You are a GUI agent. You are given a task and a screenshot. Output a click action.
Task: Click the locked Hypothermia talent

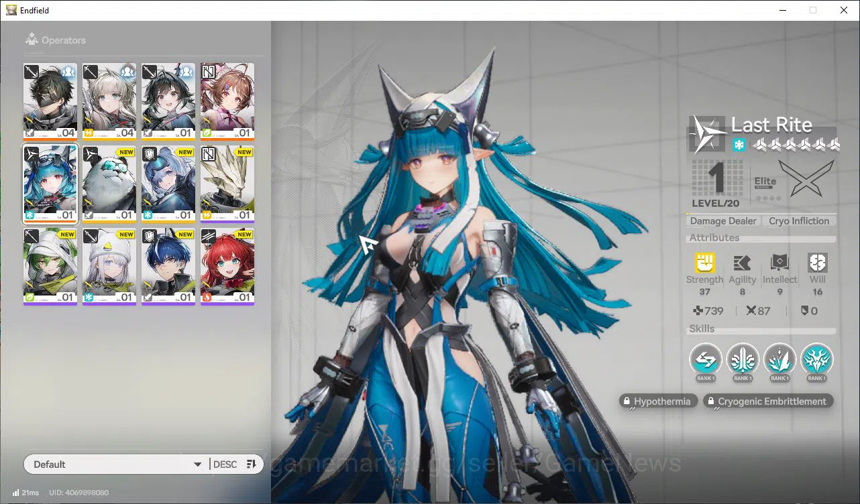(x=657, y=401)
